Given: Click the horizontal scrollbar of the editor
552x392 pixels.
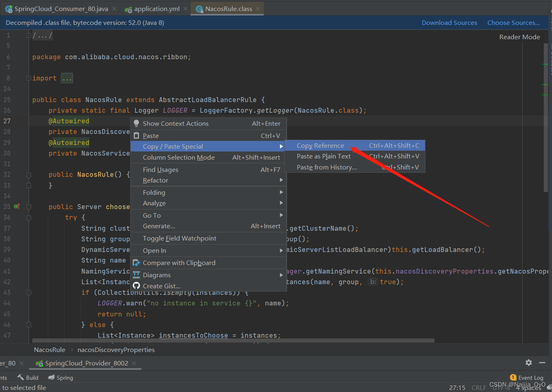Looking at the screenshot, I should (233, 341).
